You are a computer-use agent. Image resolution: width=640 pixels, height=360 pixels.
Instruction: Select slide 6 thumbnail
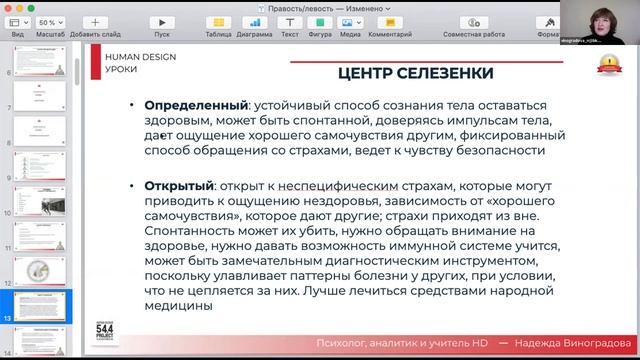[40, 61]
